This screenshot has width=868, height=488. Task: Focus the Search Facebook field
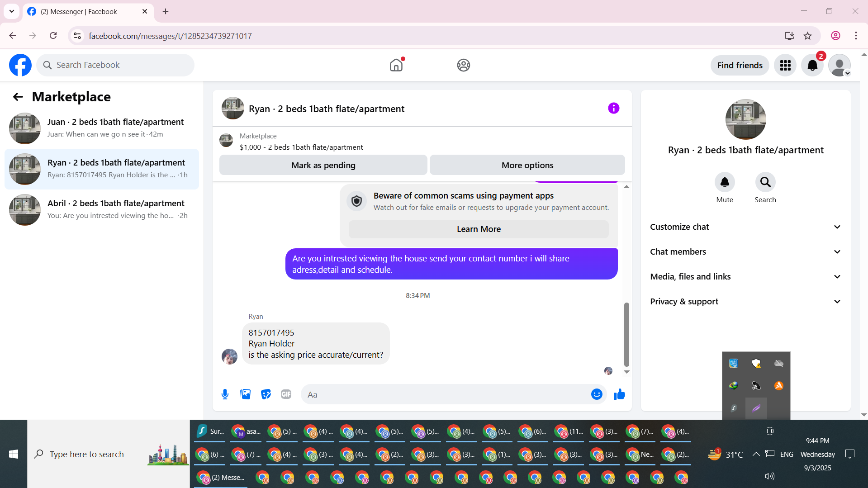click(x=115, y=65)
